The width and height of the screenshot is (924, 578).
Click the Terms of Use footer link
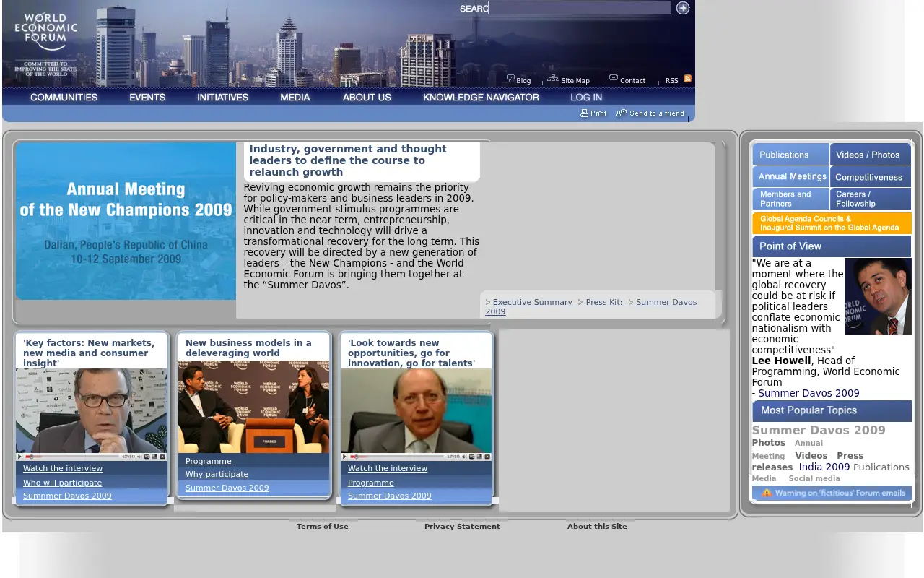[x=323, y=527]
